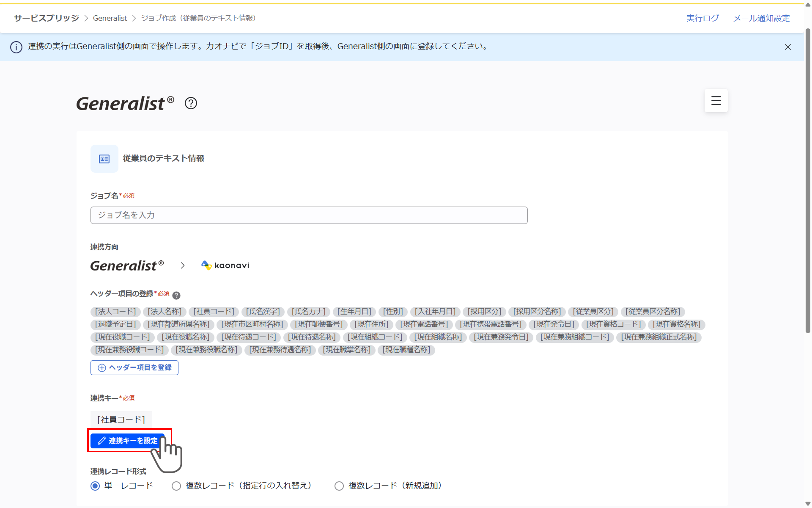Click the [現在兼務組織正式名称] header tag

[659, 337]
